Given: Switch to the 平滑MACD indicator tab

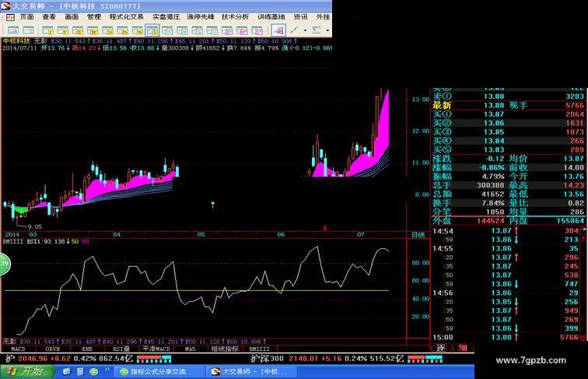Looking at the screenshot, I should point(156,349).
